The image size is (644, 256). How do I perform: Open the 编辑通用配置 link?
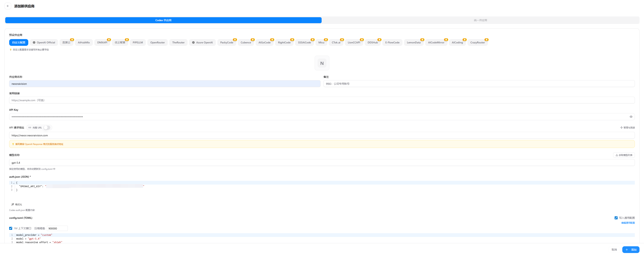tap(628, 223)
